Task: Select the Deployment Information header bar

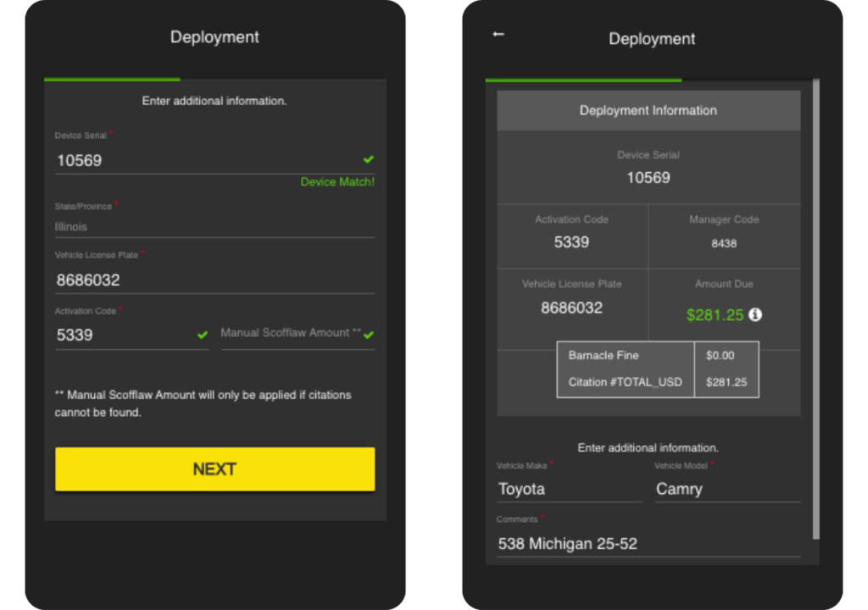Action: click(648, 110)
